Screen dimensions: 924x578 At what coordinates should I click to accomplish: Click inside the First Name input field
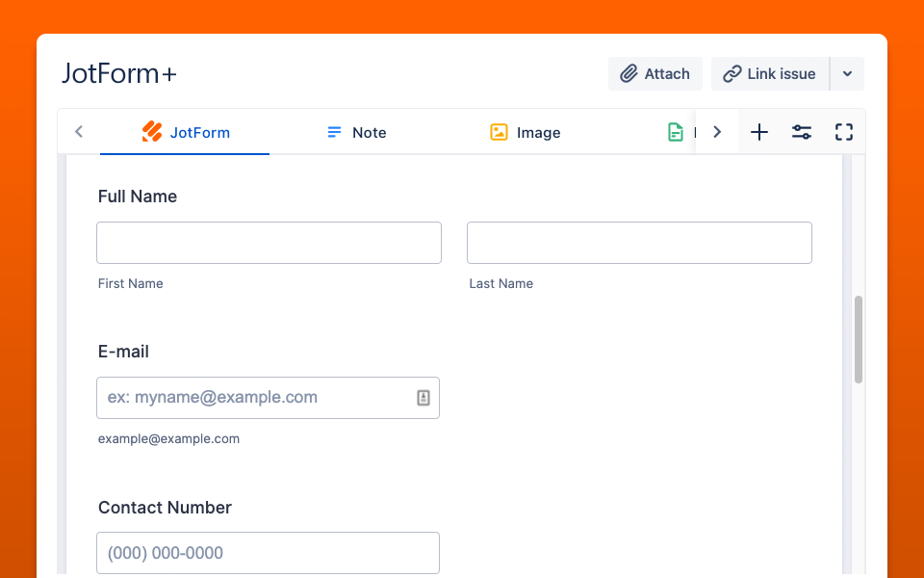(269, 243)
